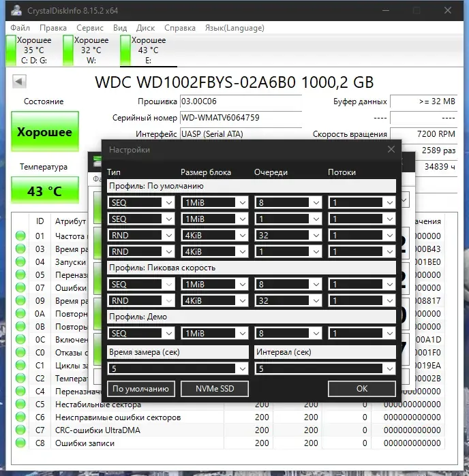
Task: Click status circle for Неисправимые ошибки секторов row
Action: tap(20, 417)
